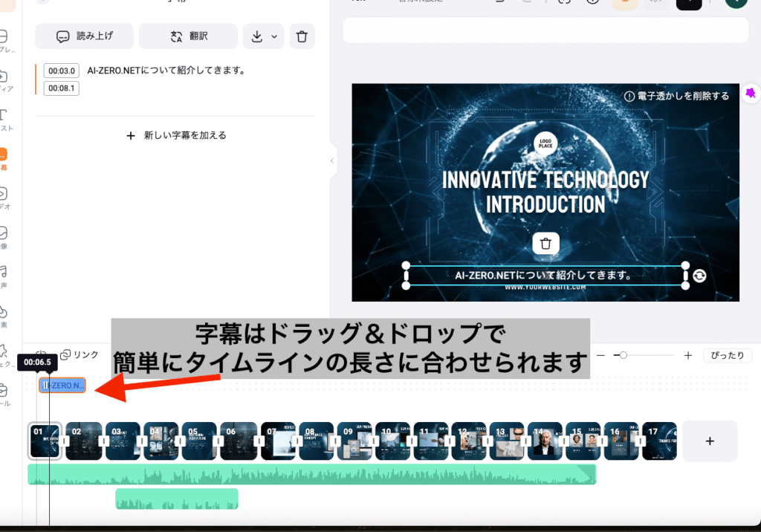Add a new scene with the plus tile

[x=710, y=441]
